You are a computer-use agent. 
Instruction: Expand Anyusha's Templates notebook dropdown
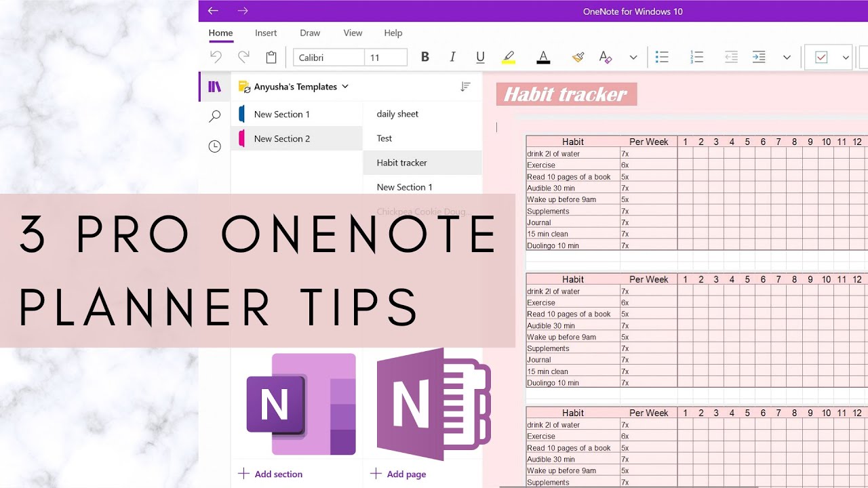345,86
